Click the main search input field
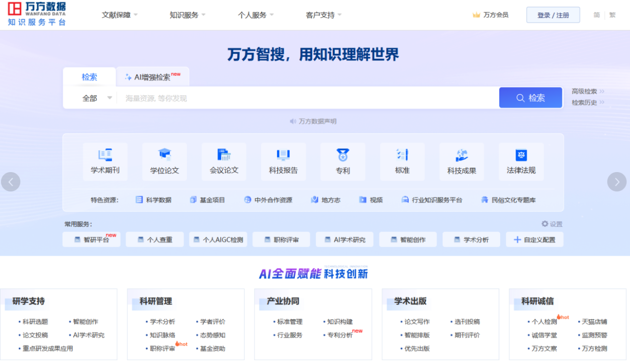 click(308, 98)
